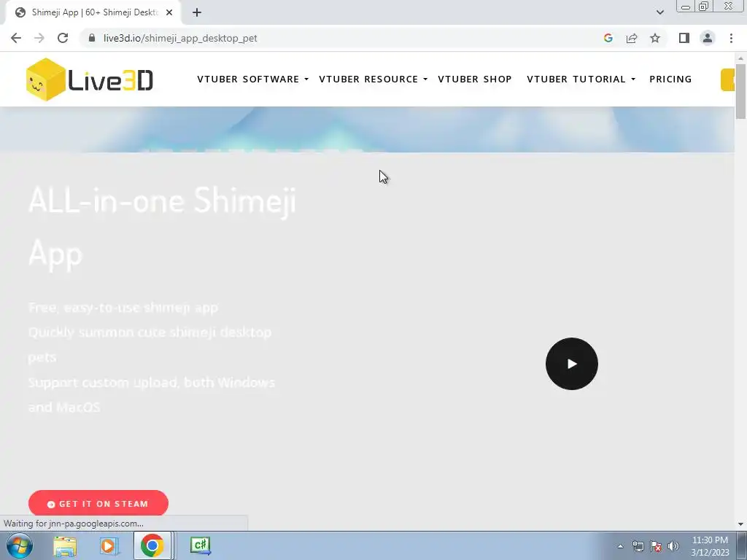The width and height of the screenshot is (747, 560).
Task: Click the Chrome taskbar icon
Action: pyautogui.click(x=152, y=545)
